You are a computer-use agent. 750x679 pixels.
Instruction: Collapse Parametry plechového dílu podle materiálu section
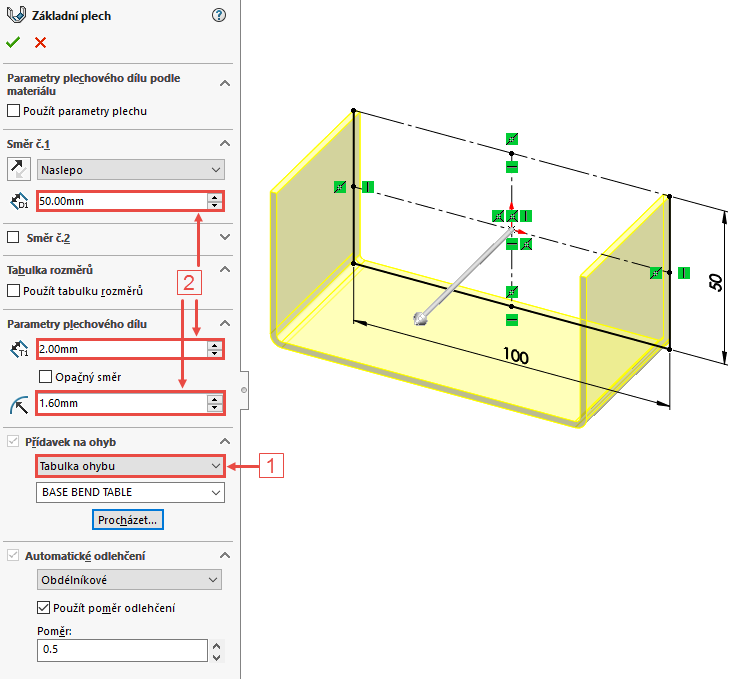tap(225, 83)
